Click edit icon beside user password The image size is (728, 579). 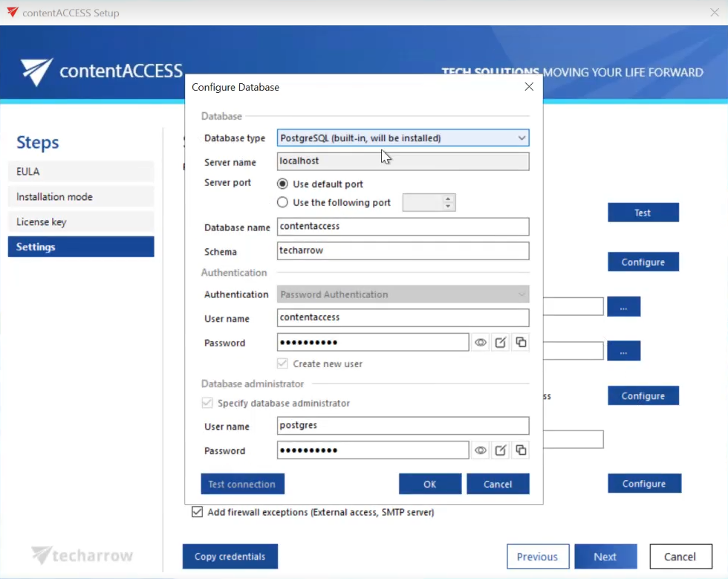(501, 343)
